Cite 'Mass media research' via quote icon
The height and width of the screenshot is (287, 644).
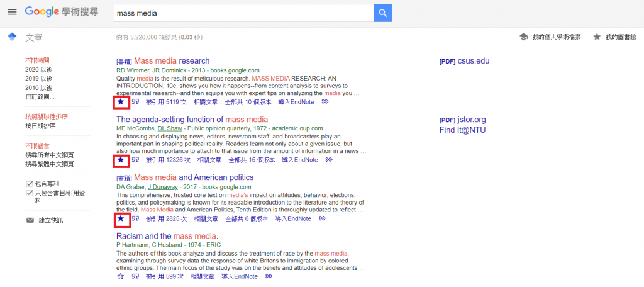136,102
